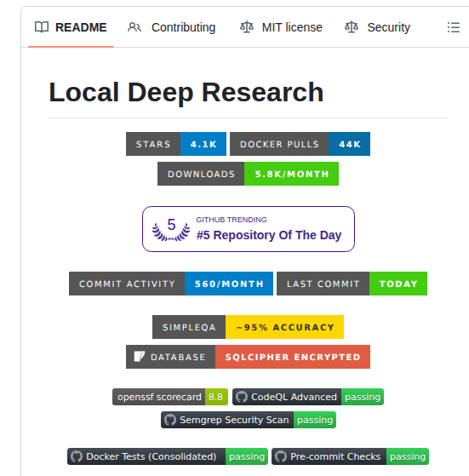Open the CodeQL Advanced passing badge
Screen dimensions: 469x476
(308, 397)
